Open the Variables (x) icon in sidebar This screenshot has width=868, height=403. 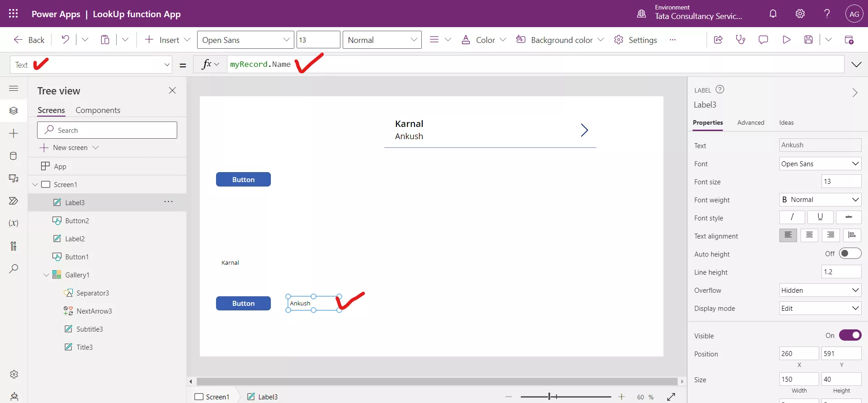[14, 223]
